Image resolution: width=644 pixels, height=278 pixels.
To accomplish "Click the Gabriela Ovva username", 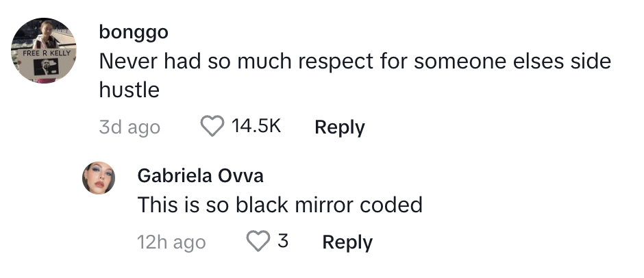I will pos(201,176).
